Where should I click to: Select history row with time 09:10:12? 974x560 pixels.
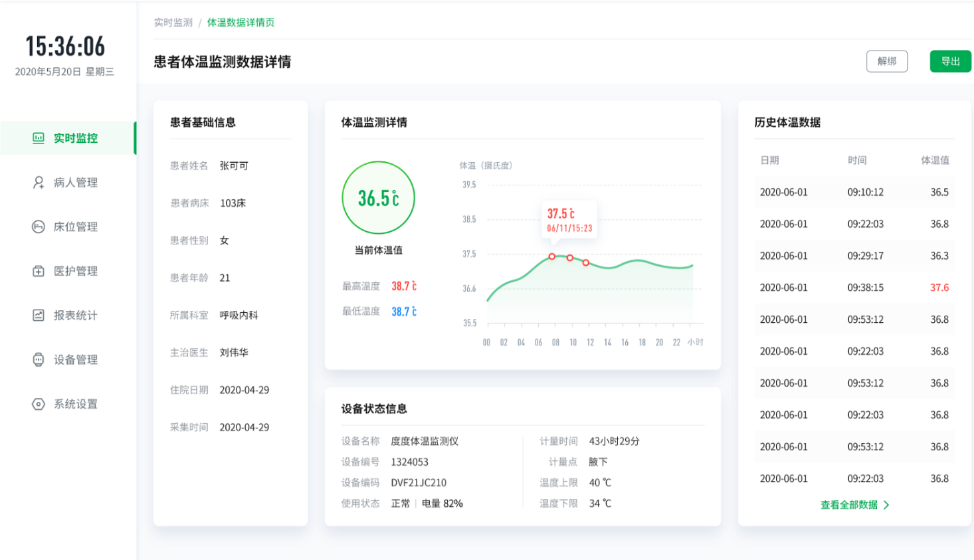[x=854, y=192]
